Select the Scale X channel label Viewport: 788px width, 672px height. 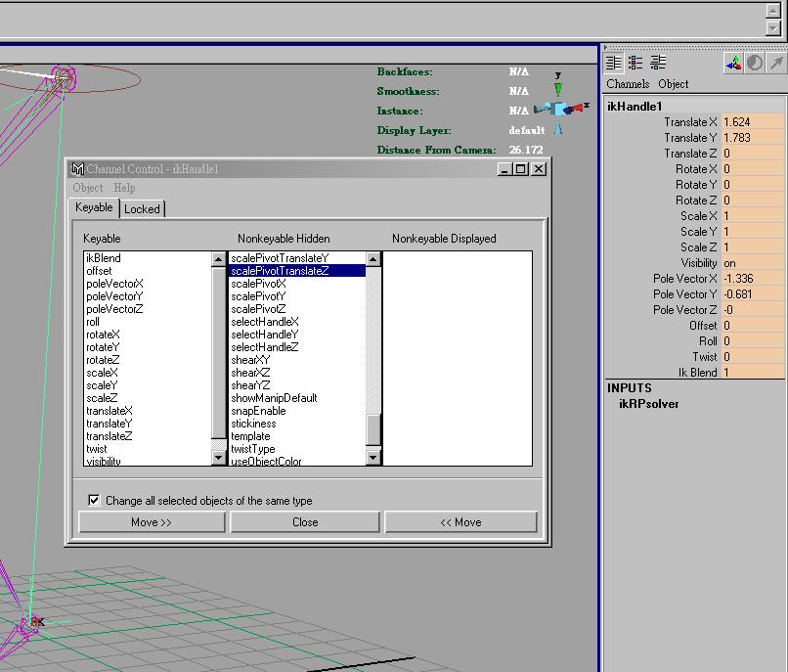point(699,216)
